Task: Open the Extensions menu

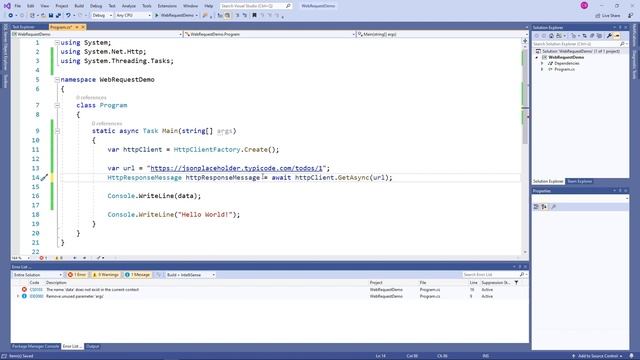Action: pyautogui.click(x=167, y=6)
